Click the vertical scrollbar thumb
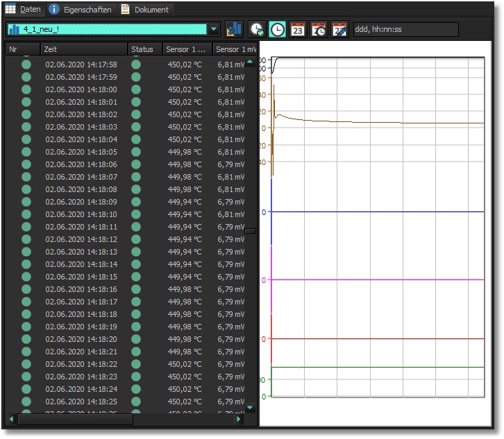This screenshot has height=439, width=504. pos(250,231)
